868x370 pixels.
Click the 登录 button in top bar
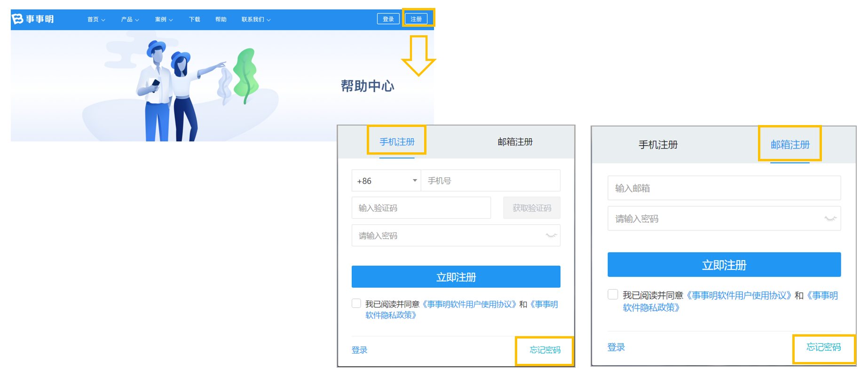click(x=388, y=19)
